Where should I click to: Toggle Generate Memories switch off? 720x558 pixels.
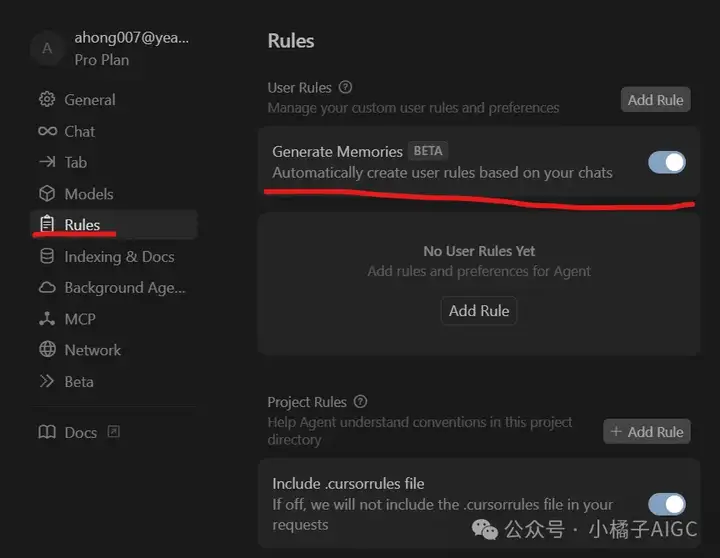[x=667, y=162]
